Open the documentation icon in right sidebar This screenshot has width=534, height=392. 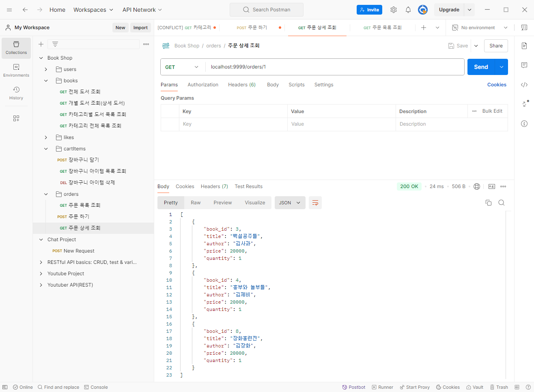524,46
